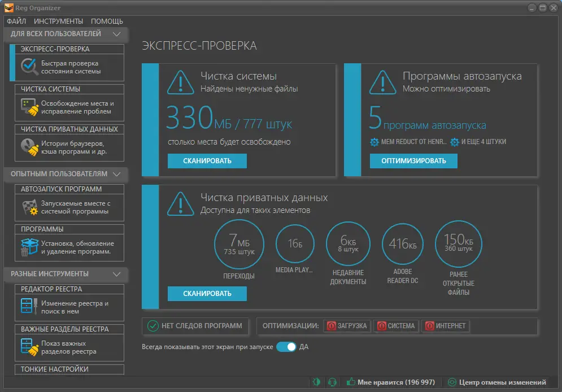This screenshot has width=562, height=392.
Task: Open the ФАЙЛ menu
Action: click(x=16, y=21)
